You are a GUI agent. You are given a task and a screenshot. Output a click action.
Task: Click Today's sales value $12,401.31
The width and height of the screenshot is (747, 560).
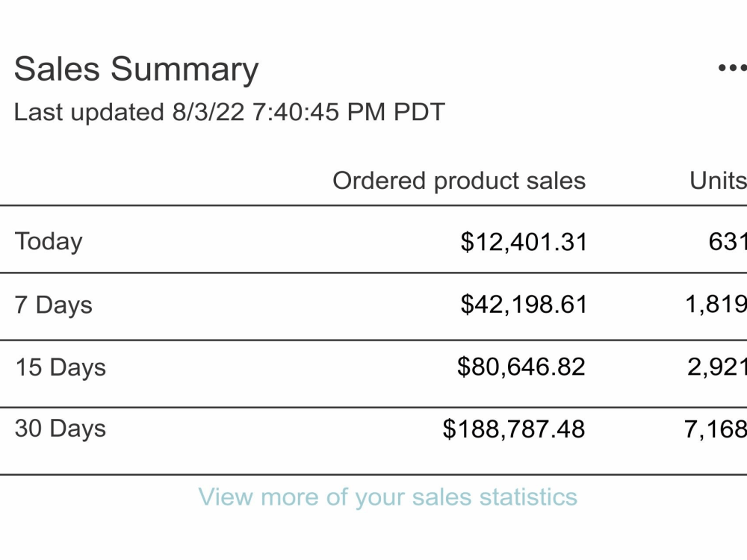click(524, 242)
